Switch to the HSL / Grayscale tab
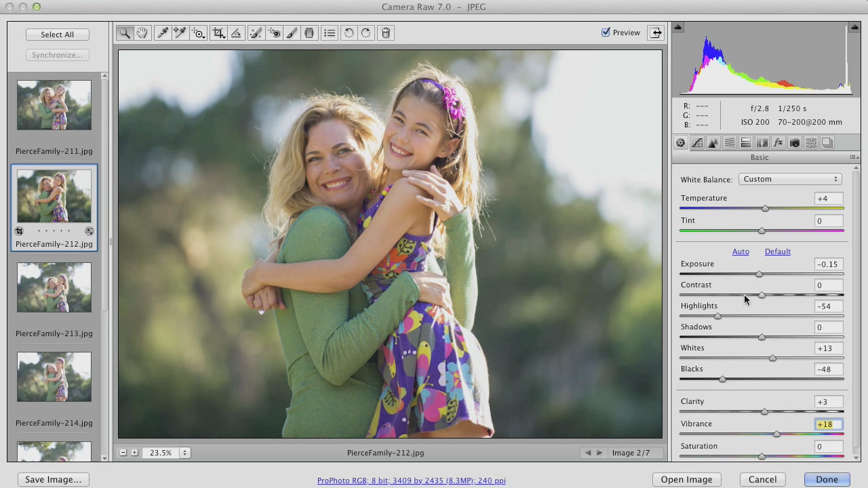The image size is (868, 488). (729, 143)
